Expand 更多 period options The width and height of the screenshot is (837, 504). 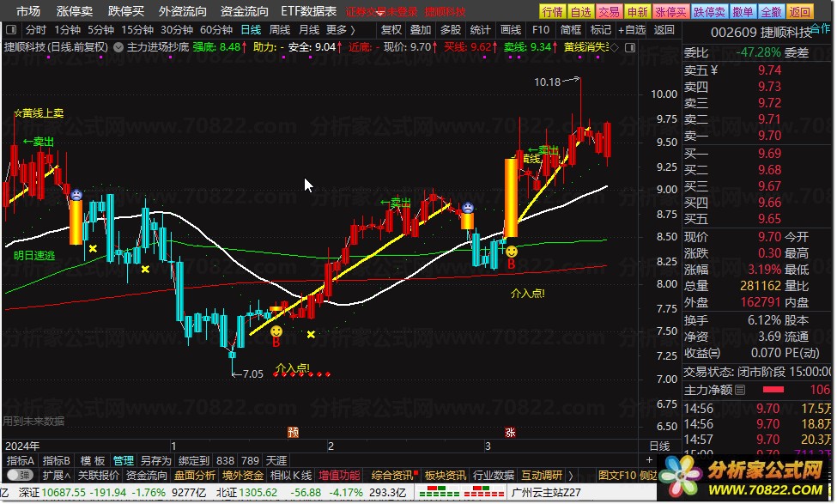click(341, 30)
